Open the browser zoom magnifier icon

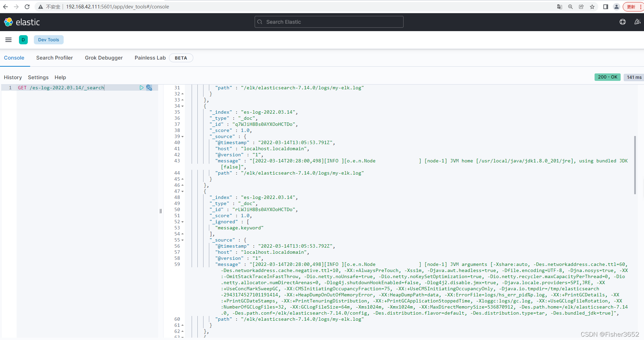click(x=571, y=7)
